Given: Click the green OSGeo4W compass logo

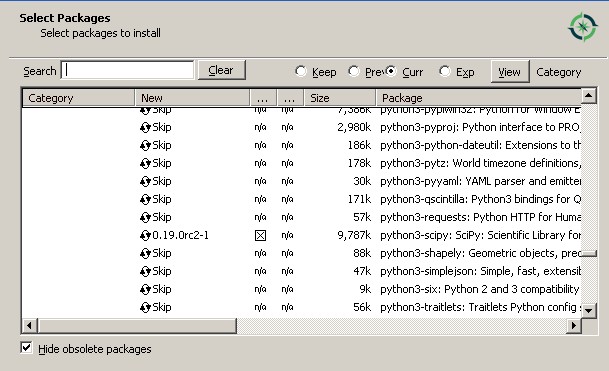Looking at the screenshot, I should (x=583, y=27).
